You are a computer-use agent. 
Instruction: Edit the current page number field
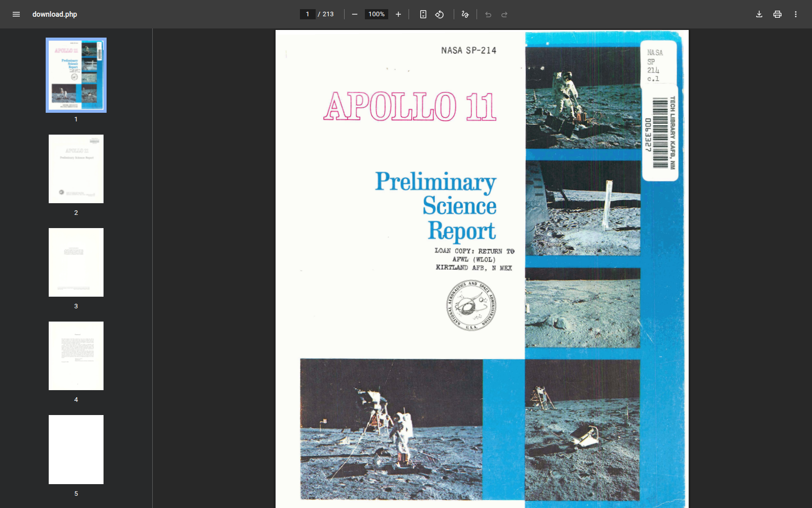(308, 14)
